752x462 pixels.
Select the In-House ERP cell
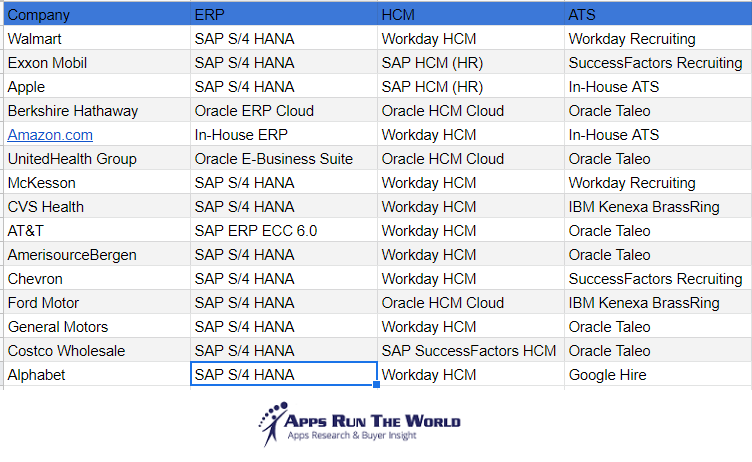pos(284,134)
